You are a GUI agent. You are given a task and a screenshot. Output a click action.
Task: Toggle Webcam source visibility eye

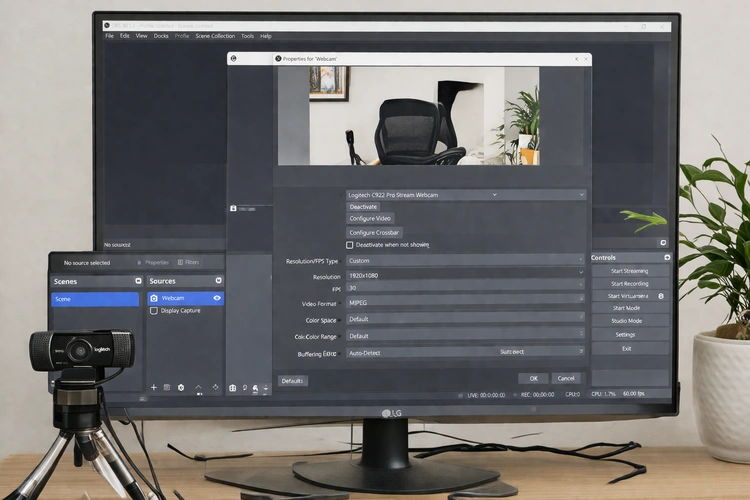point(217,298)
